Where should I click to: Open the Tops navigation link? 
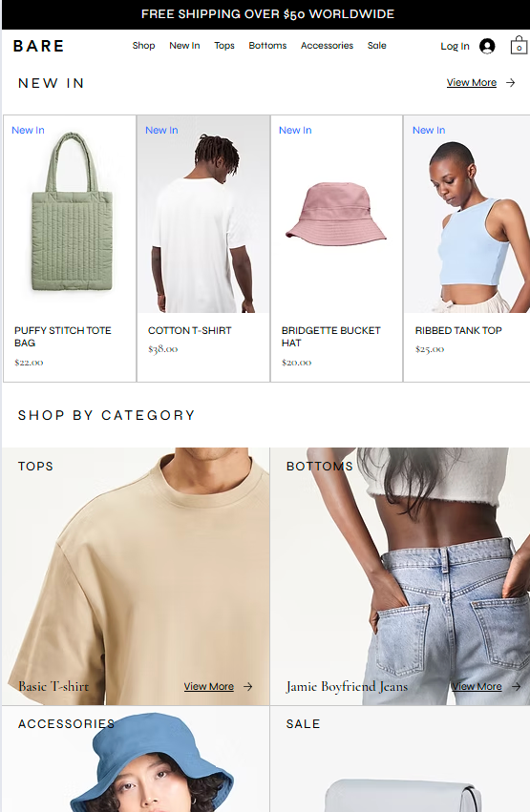[x=224, y=46]
